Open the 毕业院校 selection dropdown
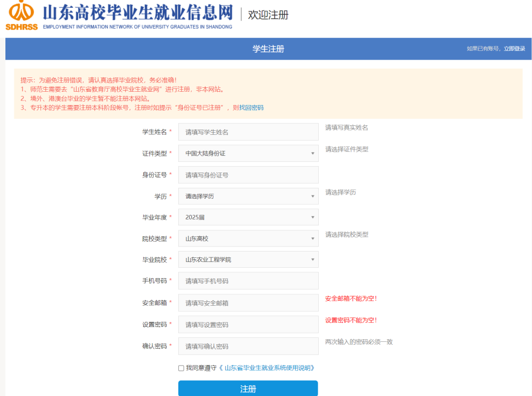Screen dimensions: 532x396 (x=248, y=259)
